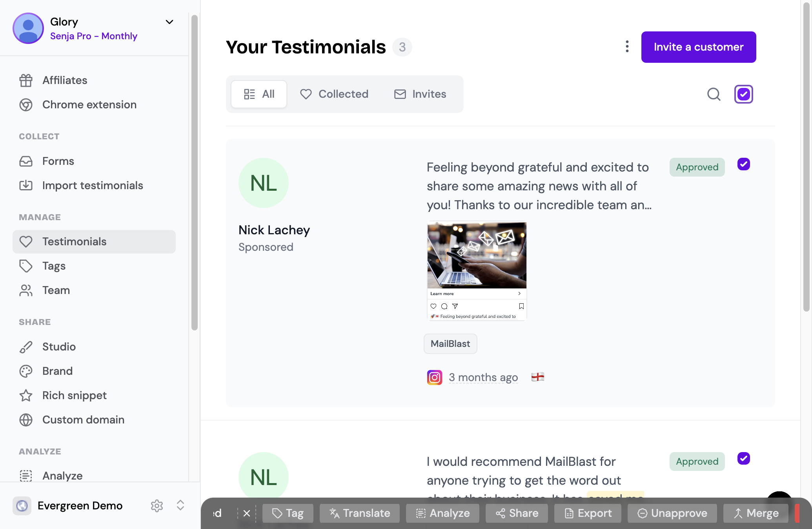Click Tag in the bulk action bar
The height and width of the screenshot is (529, 812).
(288, 513)
